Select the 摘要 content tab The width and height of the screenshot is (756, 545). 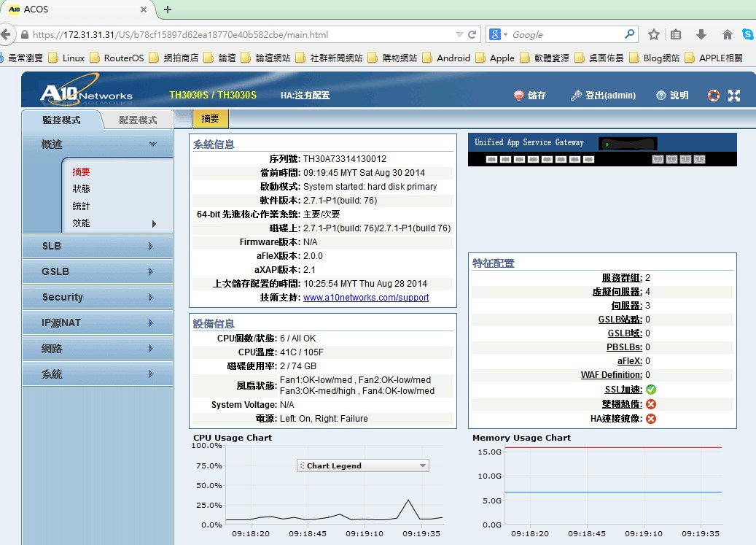click(210, 119)
